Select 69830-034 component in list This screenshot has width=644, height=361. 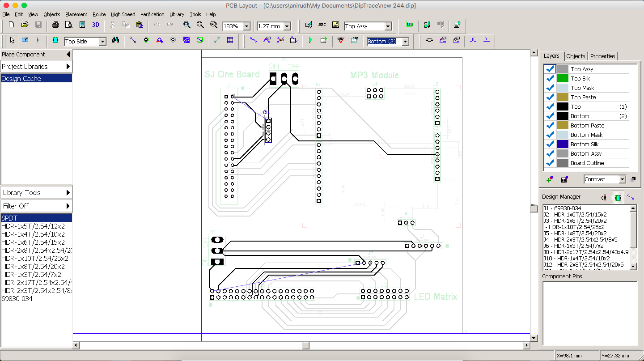point(36,298)
